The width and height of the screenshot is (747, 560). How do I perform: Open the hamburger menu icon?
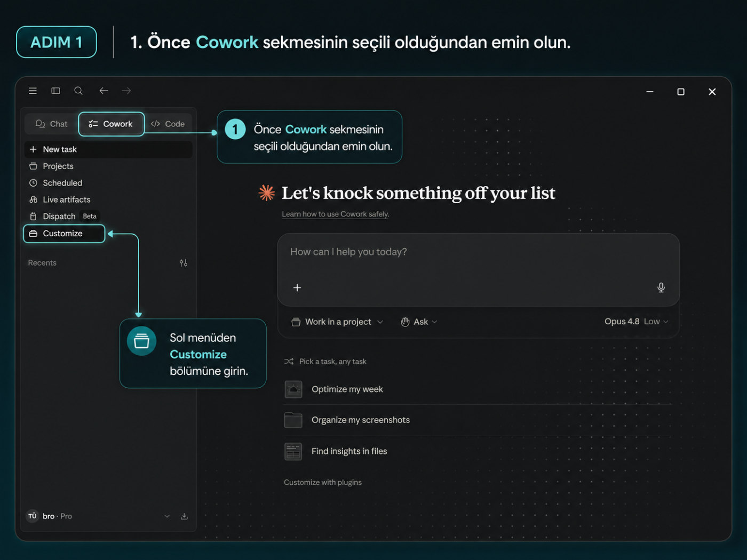(x=33, y=91)
